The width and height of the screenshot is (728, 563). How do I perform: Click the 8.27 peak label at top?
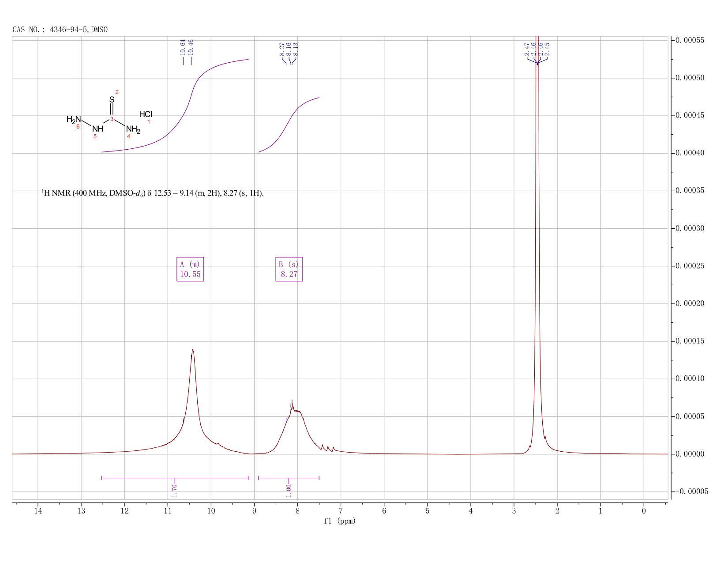click(282, 49)
